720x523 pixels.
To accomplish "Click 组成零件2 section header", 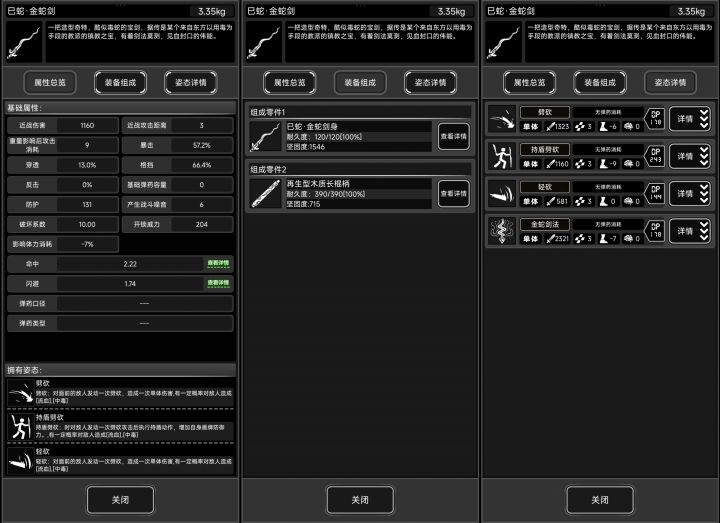I will pyautogui.click(x=360, y=169).
